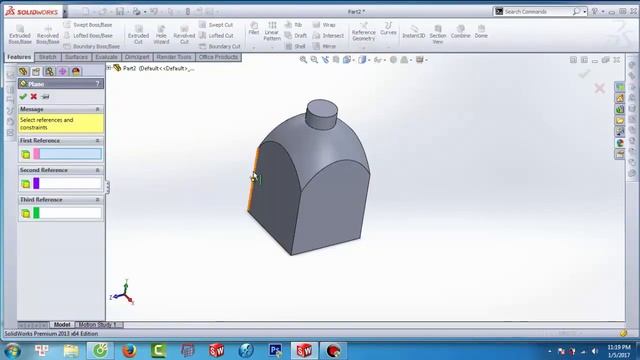The height and width of the screenshot is (360, 640).
Task: Select the Intersect tool
Action: 329,36
